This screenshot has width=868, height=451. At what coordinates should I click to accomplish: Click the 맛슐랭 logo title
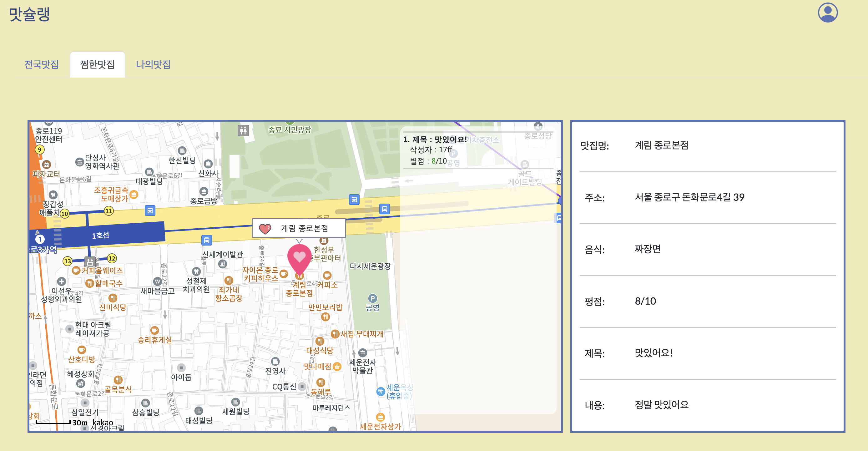tap(29, 14)
